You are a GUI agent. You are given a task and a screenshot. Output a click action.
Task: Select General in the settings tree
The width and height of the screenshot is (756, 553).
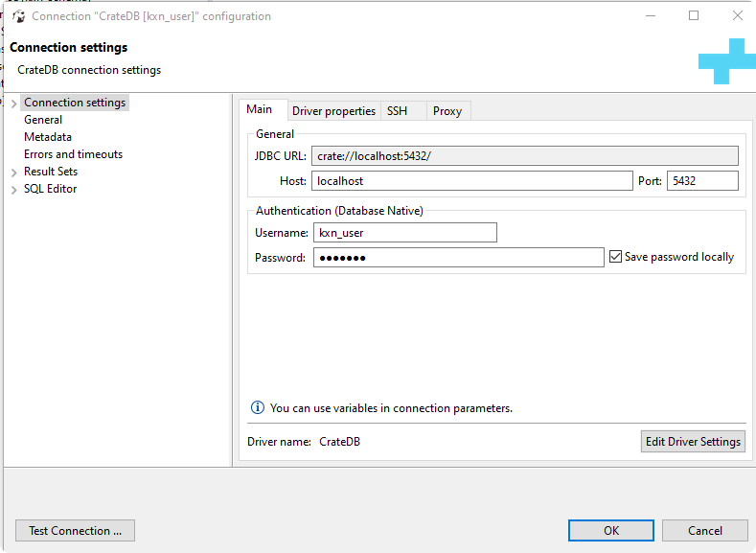click(43, 120)
